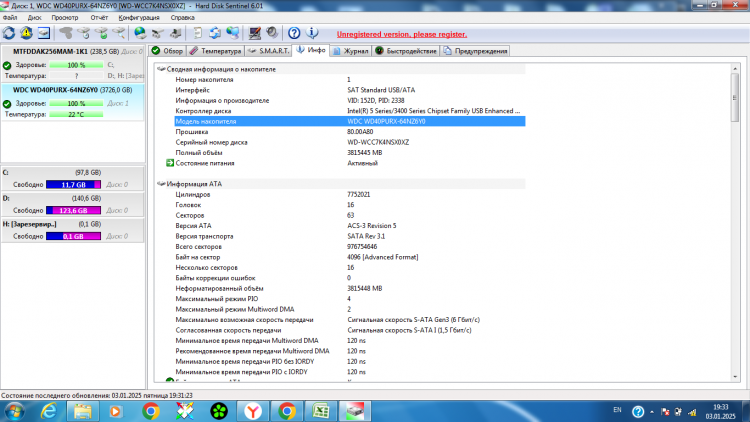This screenshot has width=750, height=422.
Task: Click the blue info bubble toolbar icon
Action: (312, 33)
